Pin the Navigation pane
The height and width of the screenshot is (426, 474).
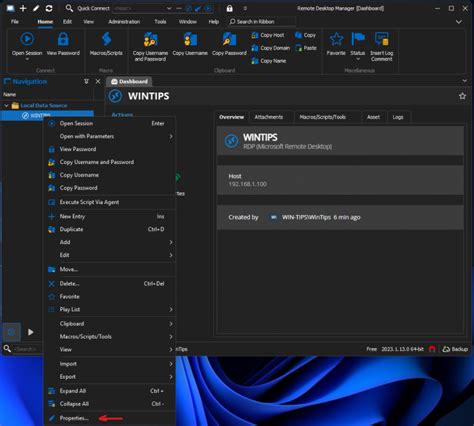tap(86, 81)
